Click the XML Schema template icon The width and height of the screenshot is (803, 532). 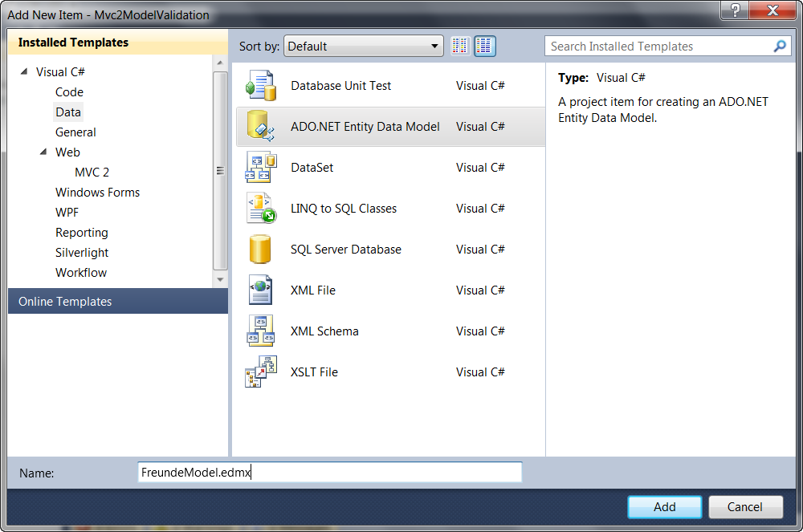260,331
